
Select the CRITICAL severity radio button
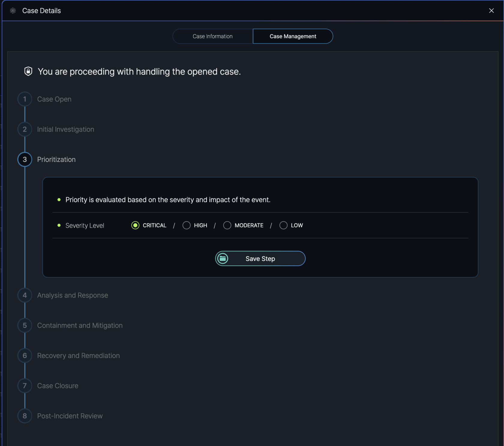(135, 225)
